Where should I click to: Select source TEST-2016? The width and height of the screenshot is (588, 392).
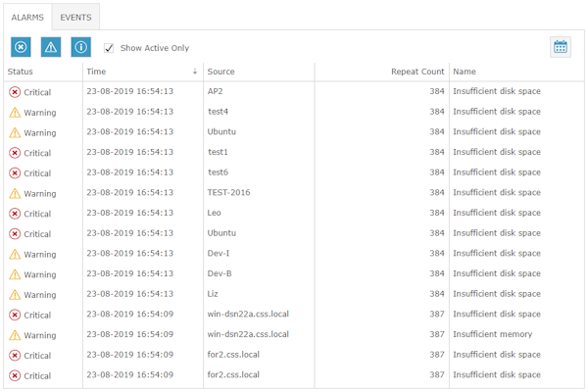(x=228, y=192)
